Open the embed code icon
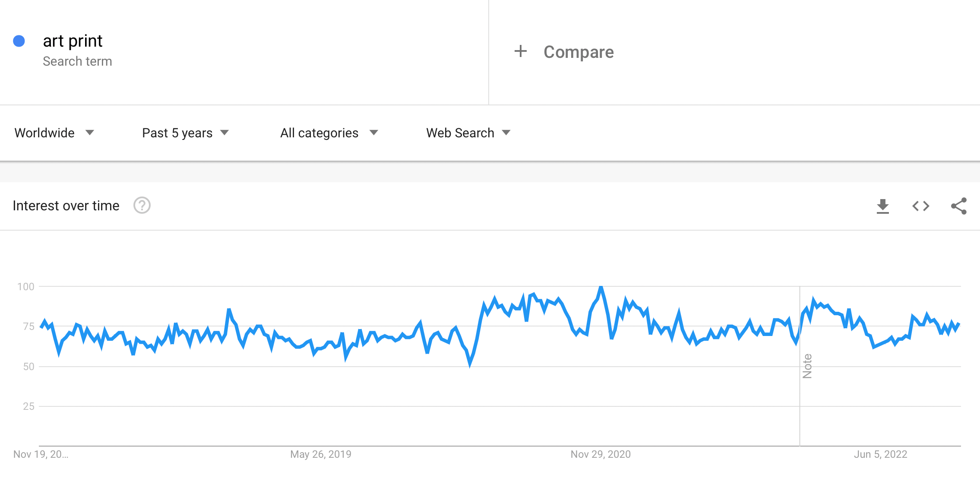Image resolution: width=980 pixels, height=488 pixels. tap(920, 206)
